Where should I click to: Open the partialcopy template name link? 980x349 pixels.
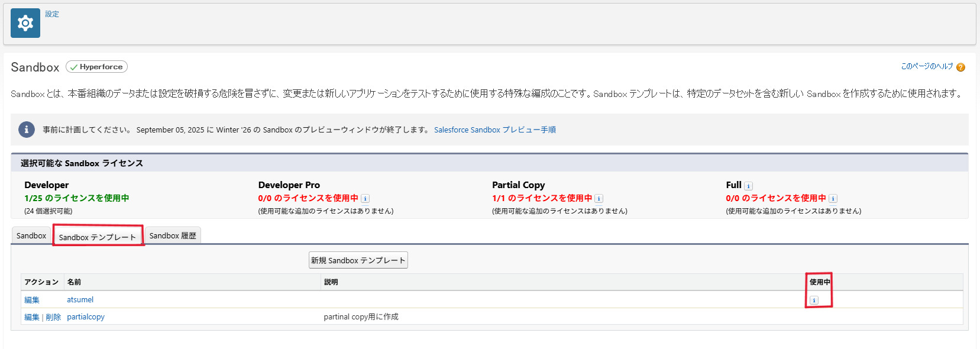(x=86, y=317)
